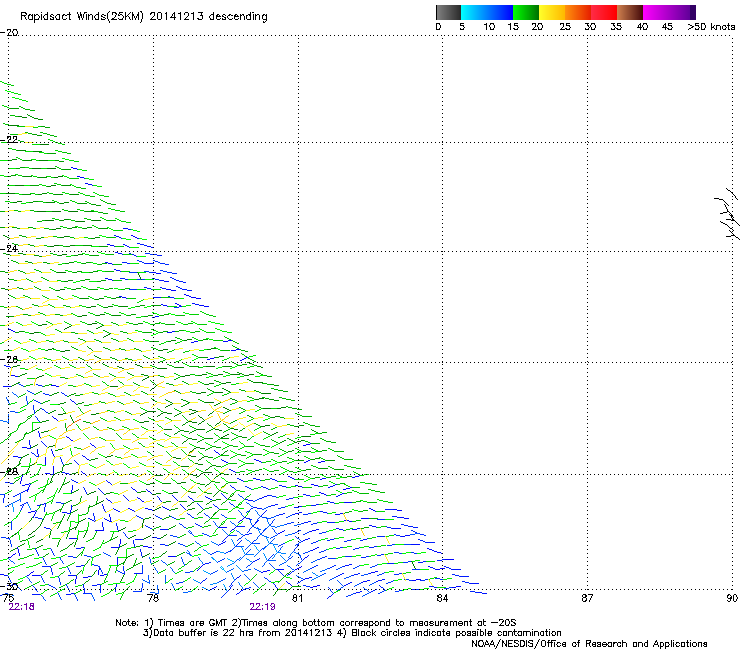Click the magenta 40-45 knots legend segment
Image resolution: width=740 pixels, height=650 pixels.
[x=656, y=12]
